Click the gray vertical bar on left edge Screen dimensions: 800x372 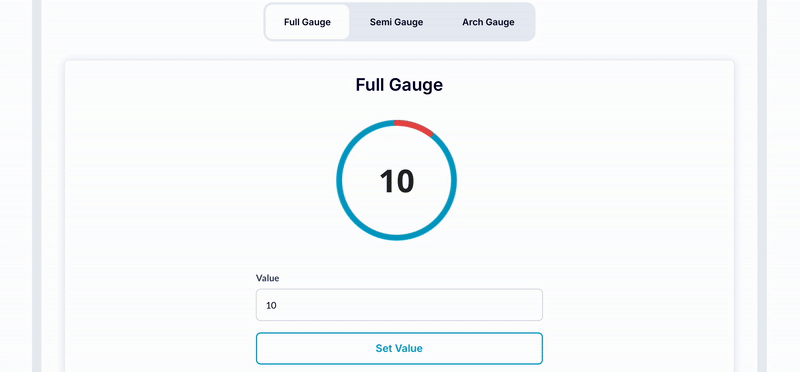point(36,186)
